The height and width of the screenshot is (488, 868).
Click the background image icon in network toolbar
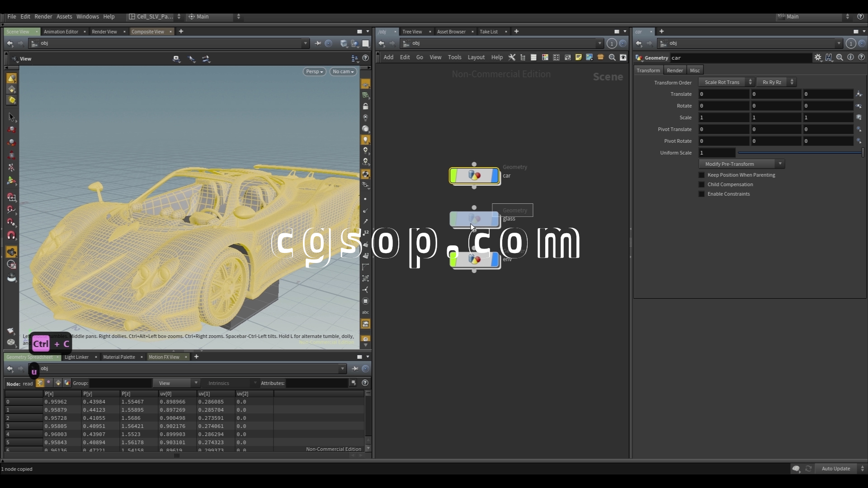point(590,57)
